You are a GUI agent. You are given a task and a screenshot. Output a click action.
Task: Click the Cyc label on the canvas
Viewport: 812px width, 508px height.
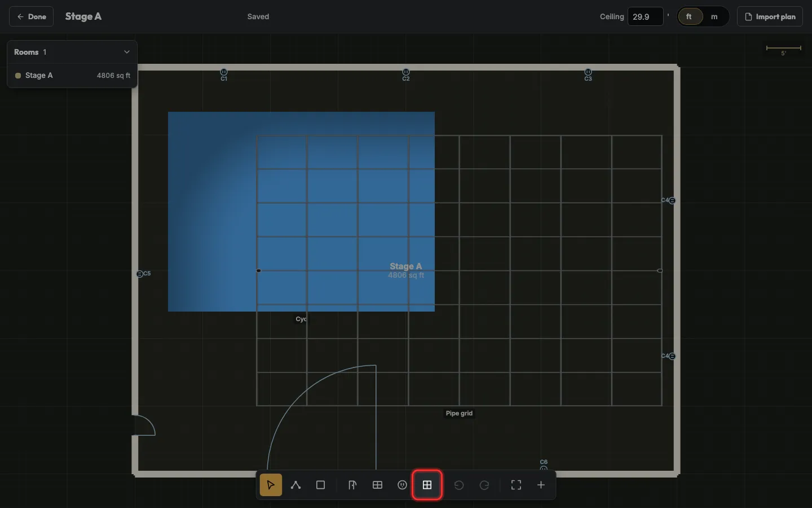click(301, 319)
